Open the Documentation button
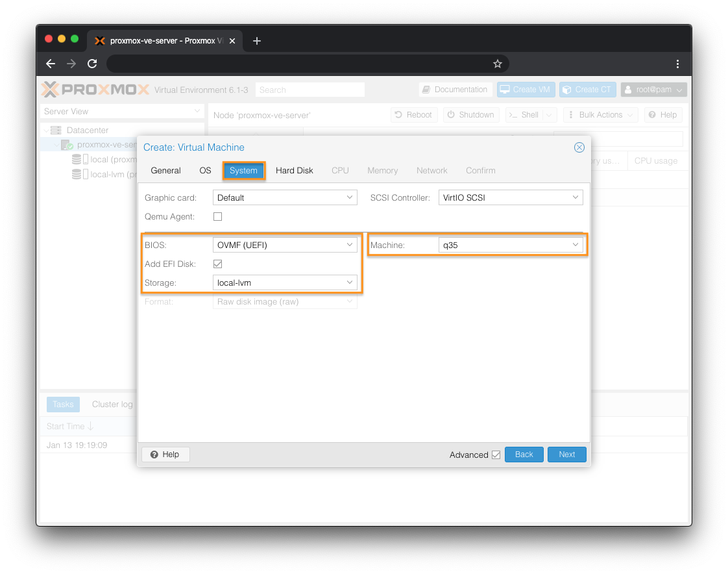This screenshot has height=574, width=728. point(455,90)
